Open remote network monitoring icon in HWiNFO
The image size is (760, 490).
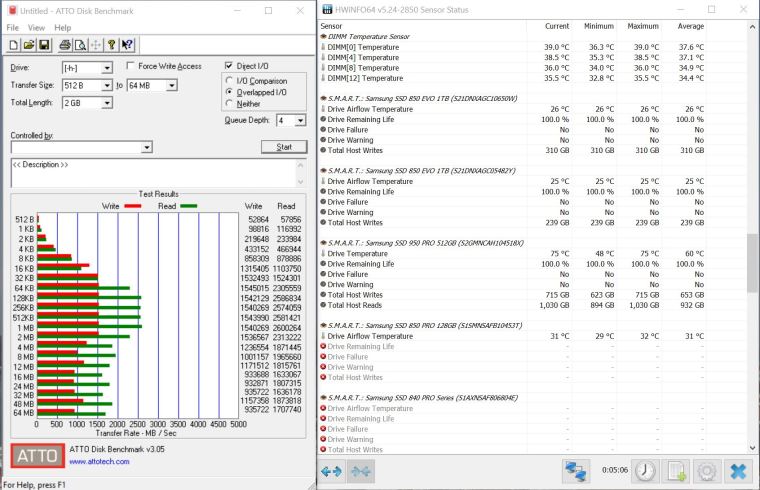[576, 471]
